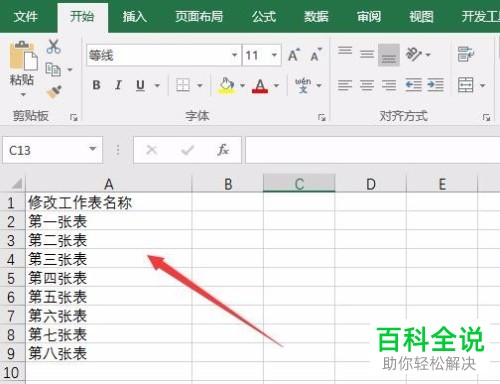Image resolution: width=500 pixels, height=384 pixels.
Task: Select column A header
Action: click(x=109, y=184)
